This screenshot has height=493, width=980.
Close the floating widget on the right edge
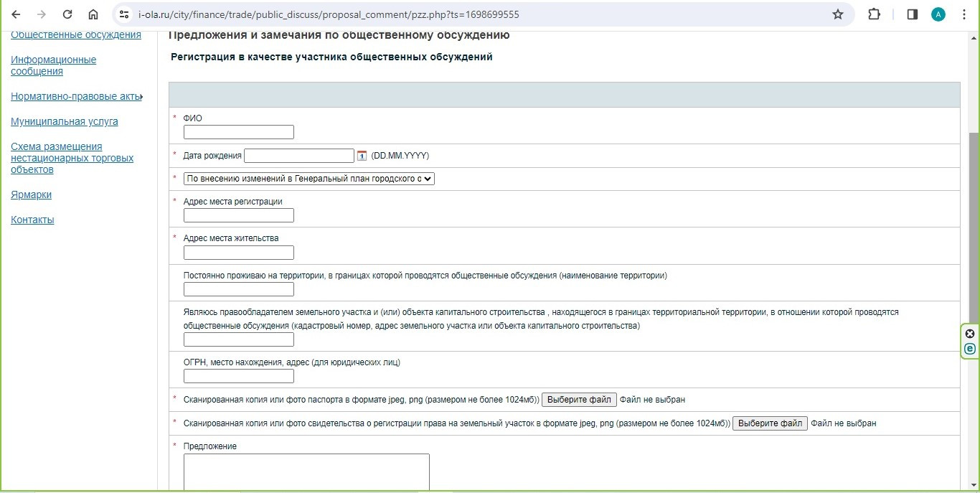pyautogui.click(x=970, y=334)
